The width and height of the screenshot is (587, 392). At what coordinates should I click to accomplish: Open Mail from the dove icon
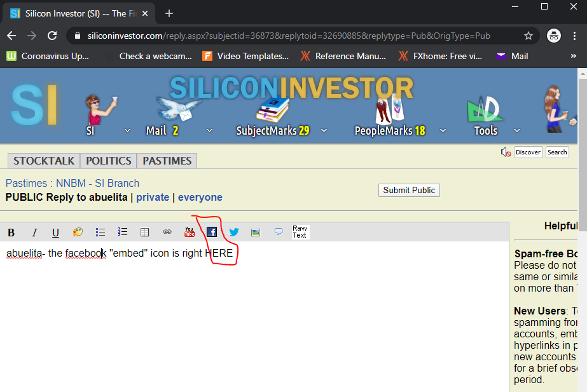179,109
